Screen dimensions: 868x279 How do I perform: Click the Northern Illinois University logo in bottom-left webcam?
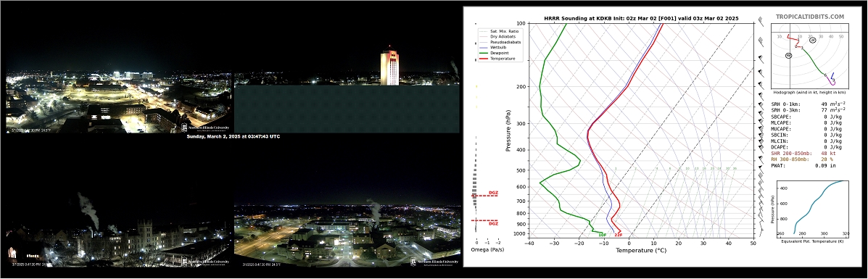[204, 262]
